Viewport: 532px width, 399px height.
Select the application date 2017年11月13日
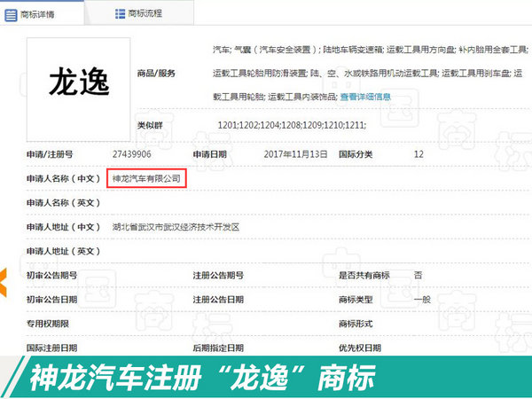tap(295, 154)
